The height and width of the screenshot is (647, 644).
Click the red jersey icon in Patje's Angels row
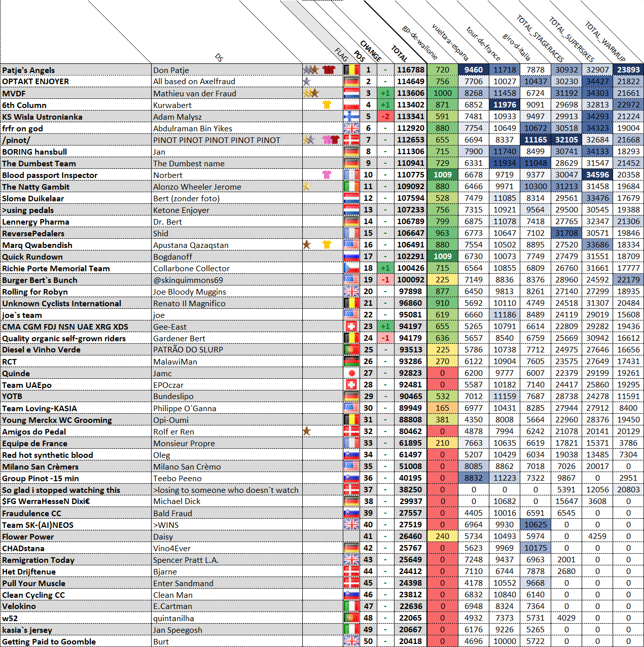(329, 69)
